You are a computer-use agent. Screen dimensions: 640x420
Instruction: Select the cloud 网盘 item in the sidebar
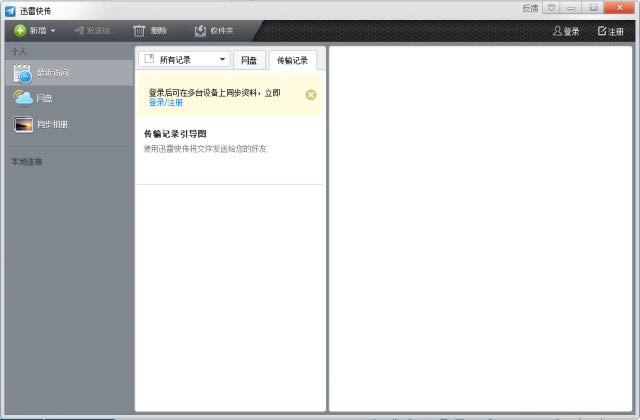(69, 98)
